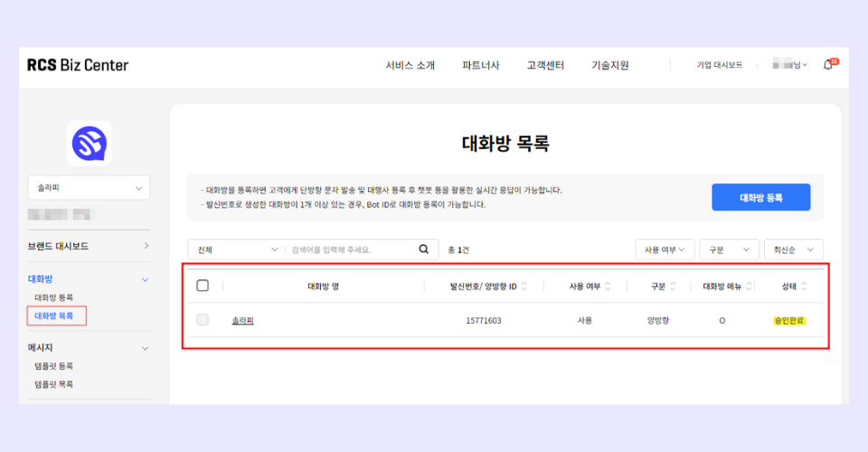Open the 서비스 소개 menu
This screenshot has height=452, width=868.
click(410, 65)
